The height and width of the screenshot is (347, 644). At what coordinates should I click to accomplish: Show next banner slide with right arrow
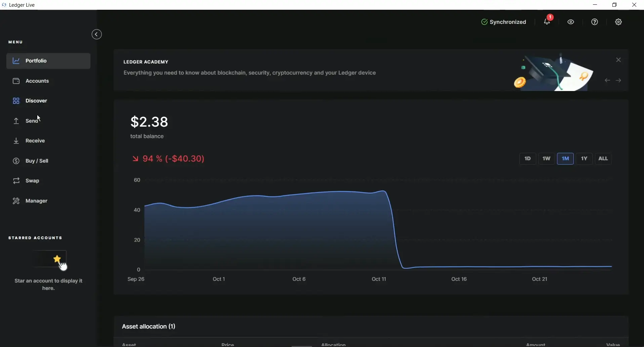coord(618,81)
